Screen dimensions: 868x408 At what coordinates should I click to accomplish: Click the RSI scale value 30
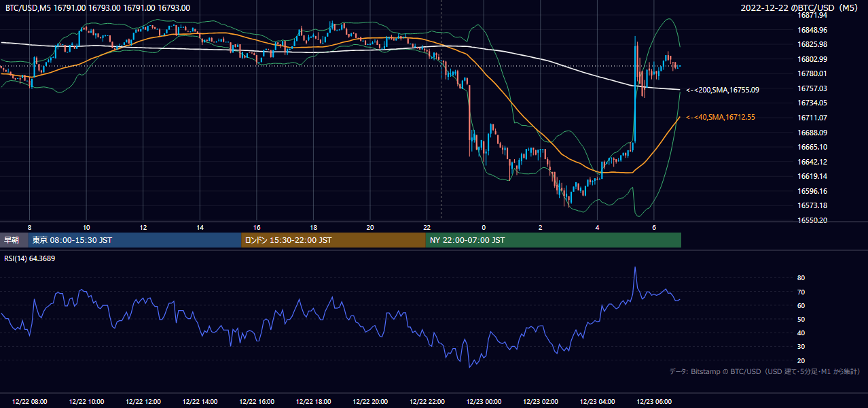801,346
